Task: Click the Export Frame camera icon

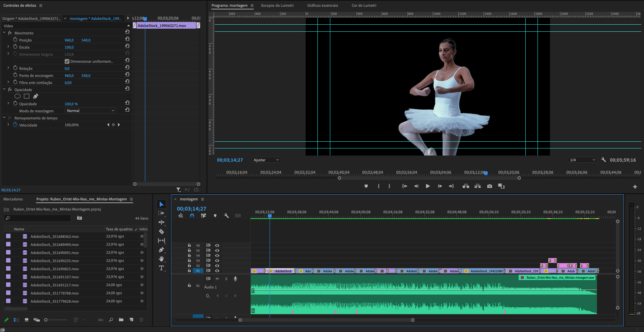Action: 489,186
